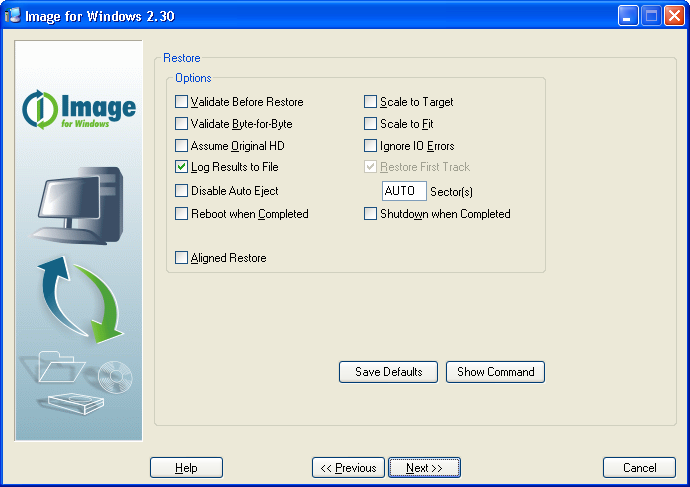
Task: Check the Aligned Restore option
Action: [x=181, y=258]
